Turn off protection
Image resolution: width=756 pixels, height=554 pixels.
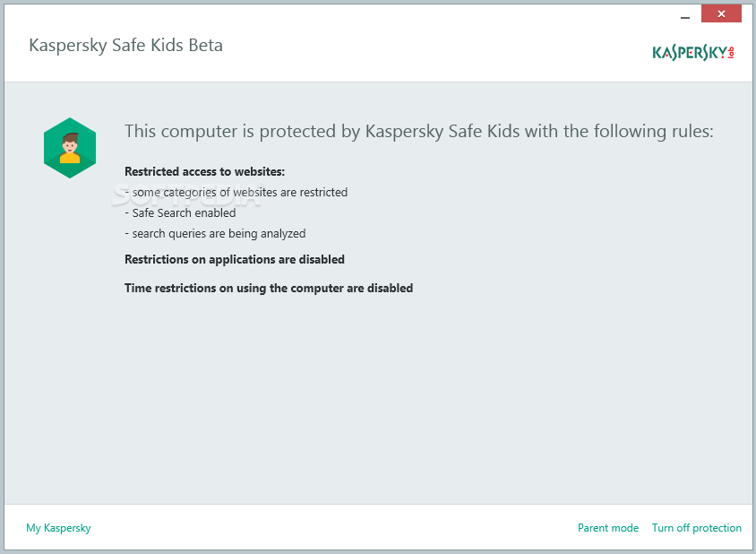[697, 528]
